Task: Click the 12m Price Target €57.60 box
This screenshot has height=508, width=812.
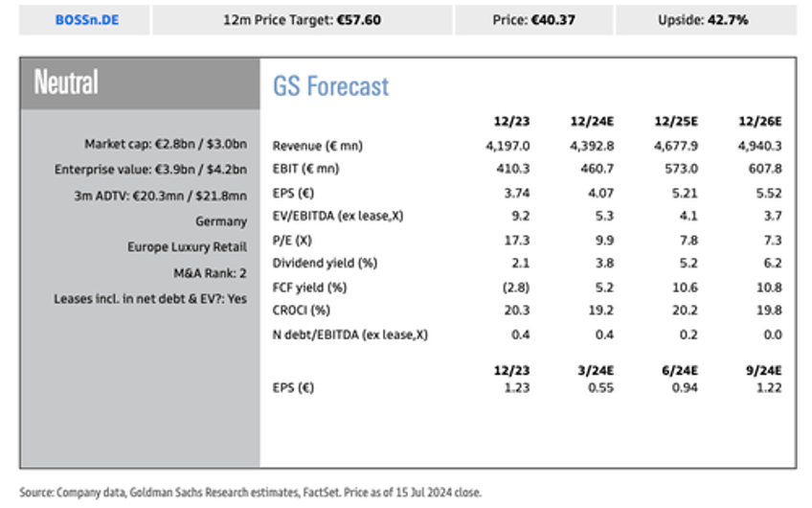Action: pyautogui.click(x=303, y=20)
